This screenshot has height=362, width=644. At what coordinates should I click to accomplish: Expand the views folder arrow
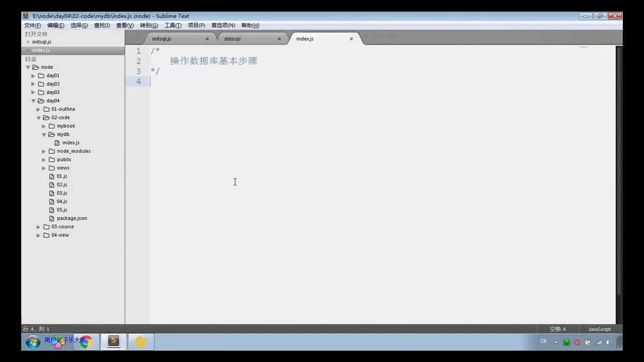coord(44,168)
